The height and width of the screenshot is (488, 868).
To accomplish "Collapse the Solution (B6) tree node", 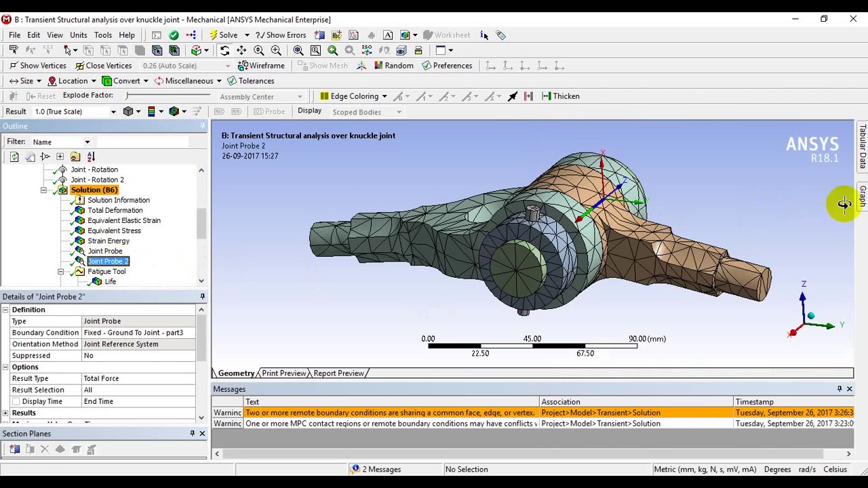I will [43, 190].
